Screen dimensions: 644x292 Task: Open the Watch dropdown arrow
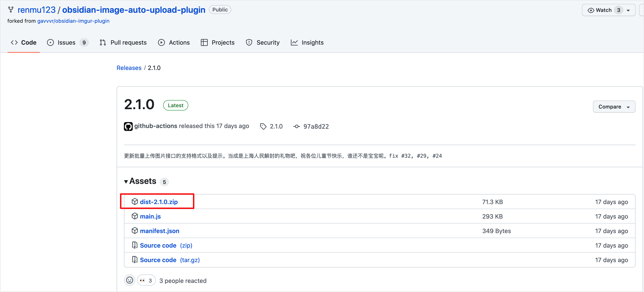point(628,11)
